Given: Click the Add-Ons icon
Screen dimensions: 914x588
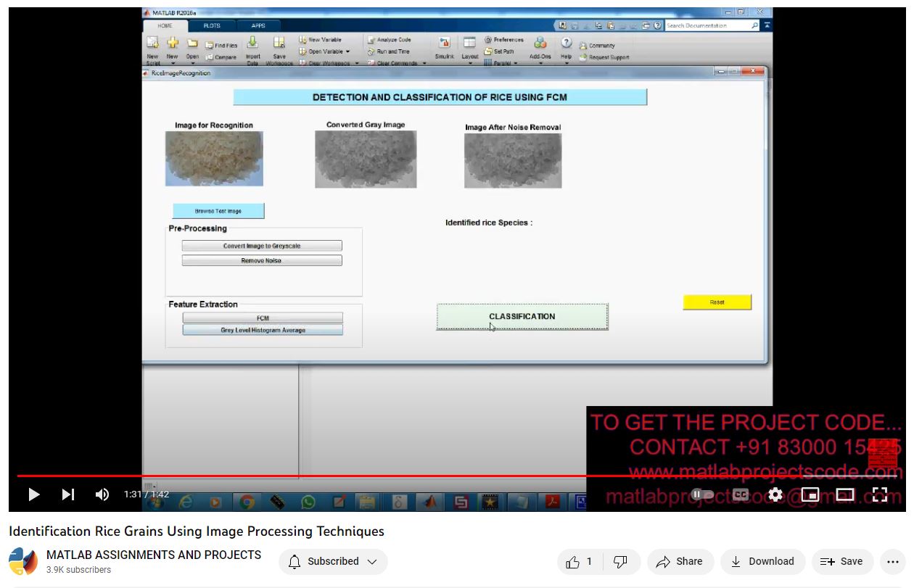Looking at the screenshot, I should click(x=540, y=44).
